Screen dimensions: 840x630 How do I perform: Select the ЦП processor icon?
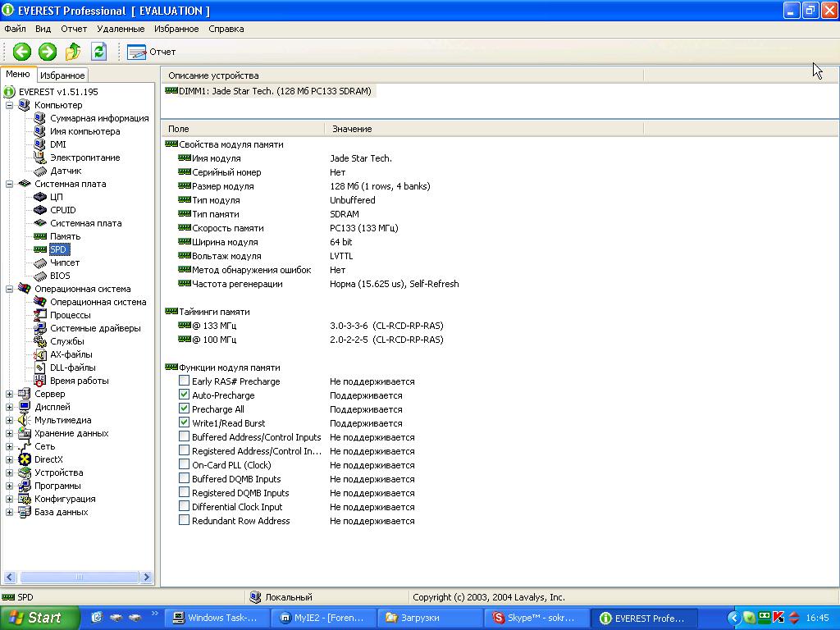[x=39, y=197]
